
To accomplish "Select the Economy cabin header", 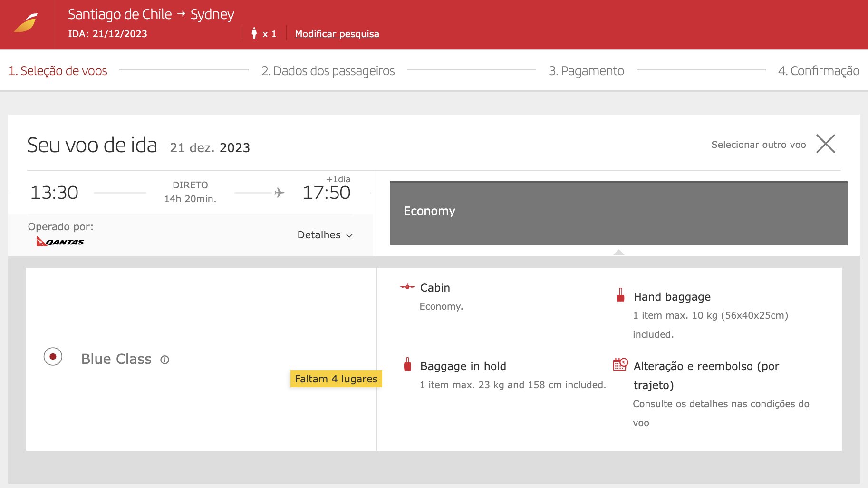I will [x=618, y=214].
